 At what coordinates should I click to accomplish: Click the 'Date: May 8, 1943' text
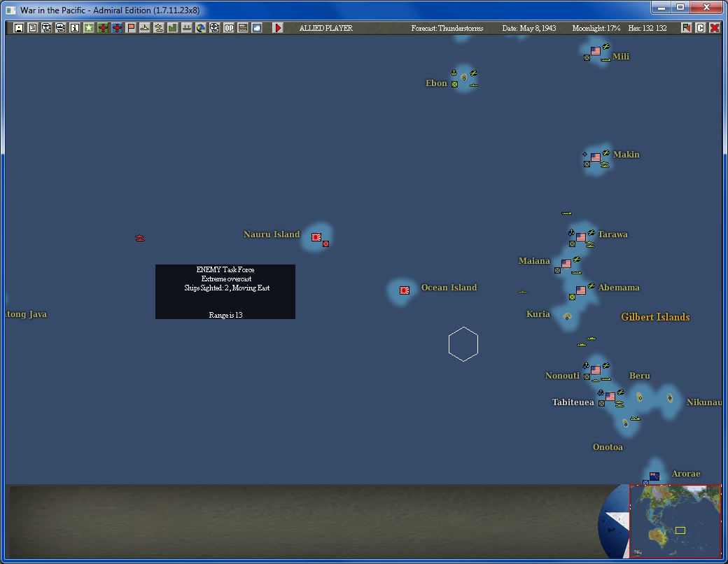[x=528, y=28]
